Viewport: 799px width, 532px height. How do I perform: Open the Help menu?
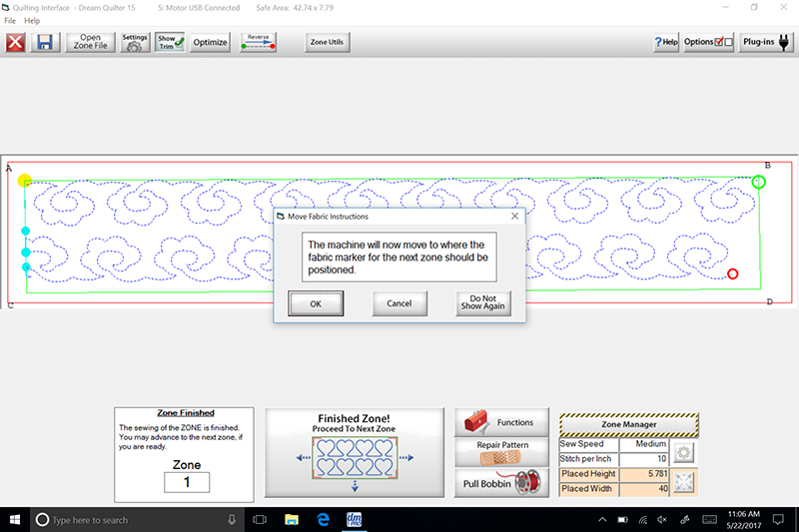[x=33, y=20]
